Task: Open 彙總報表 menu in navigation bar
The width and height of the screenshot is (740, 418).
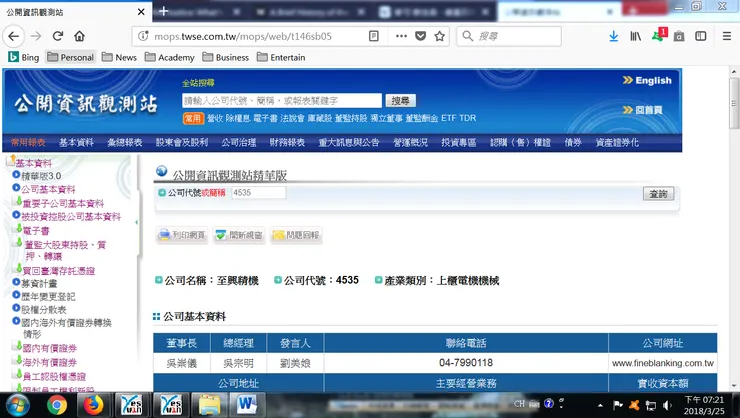Action: 125,142
